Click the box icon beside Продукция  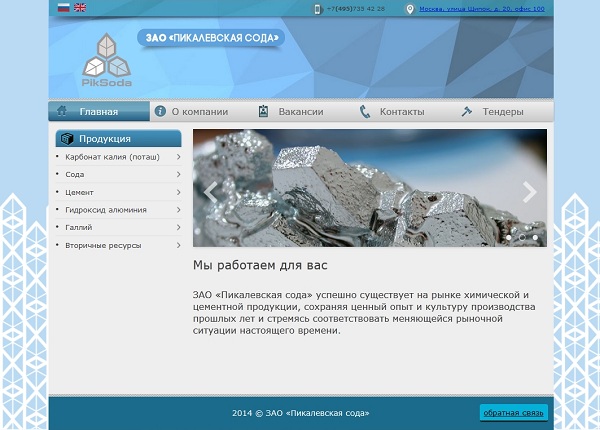pos(67,138)
